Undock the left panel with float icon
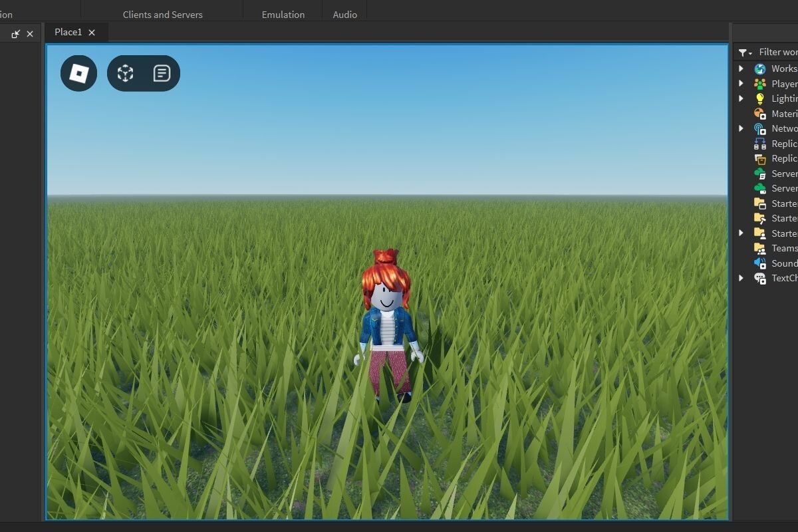 pyautogui.click(x=16, y=33)
